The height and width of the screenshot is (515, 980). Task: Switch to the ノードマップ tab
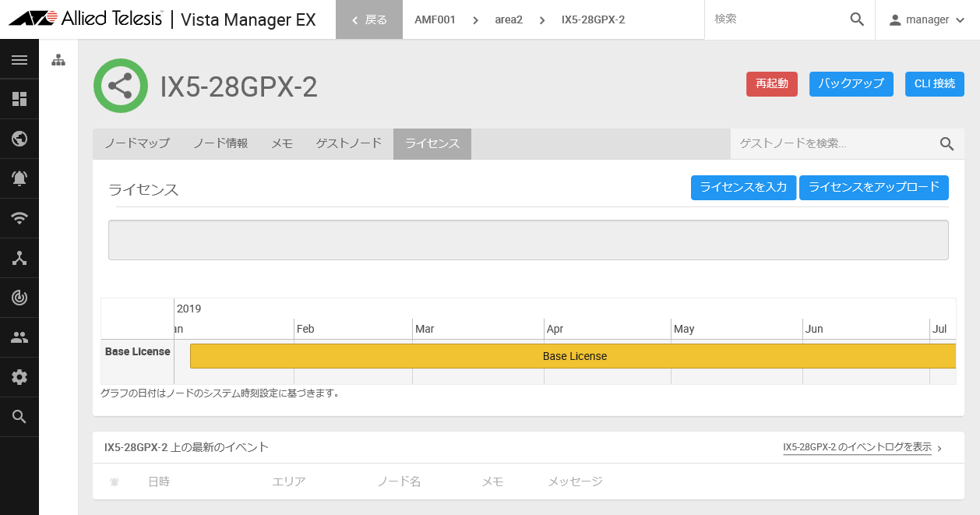click(x=137, y=143)
